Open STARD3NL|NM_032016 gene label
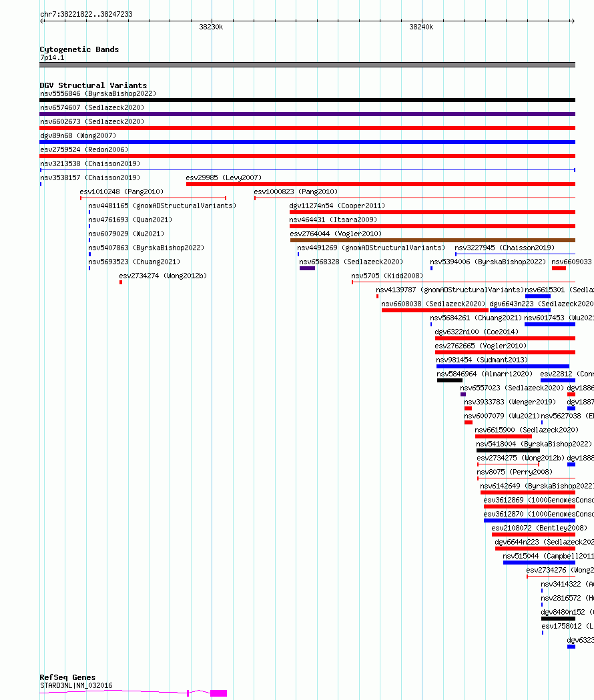 pyautogui.click(x=76, y=686)
